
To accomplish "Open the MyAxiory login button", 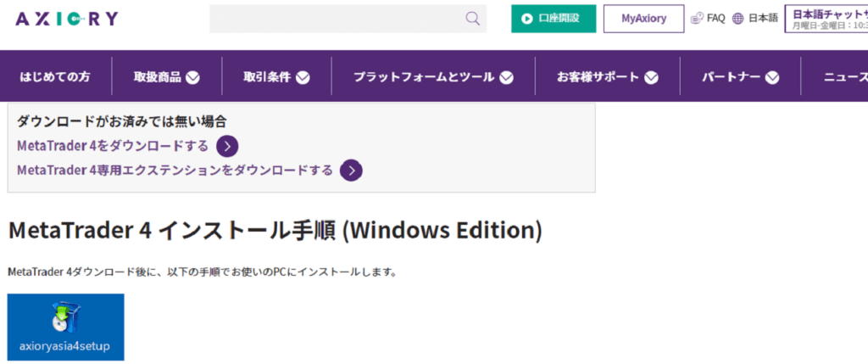I will [x=644, y=19].
